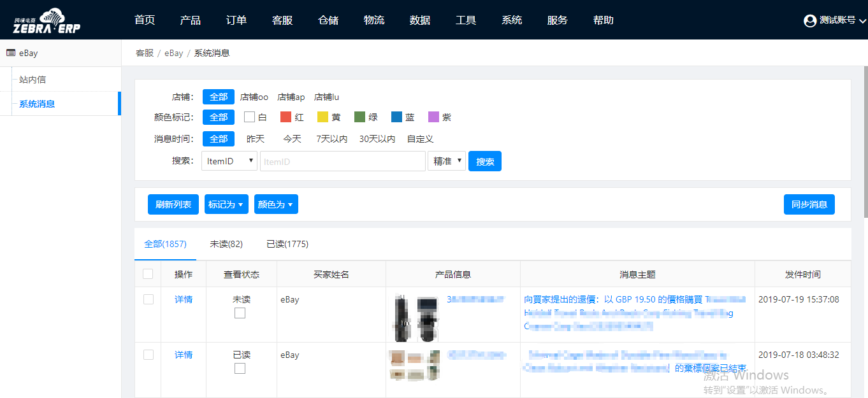This screenshot has width=868, height=398.
Task: Check the select-all checkbox in table header
Action: (x=148, y=274)
